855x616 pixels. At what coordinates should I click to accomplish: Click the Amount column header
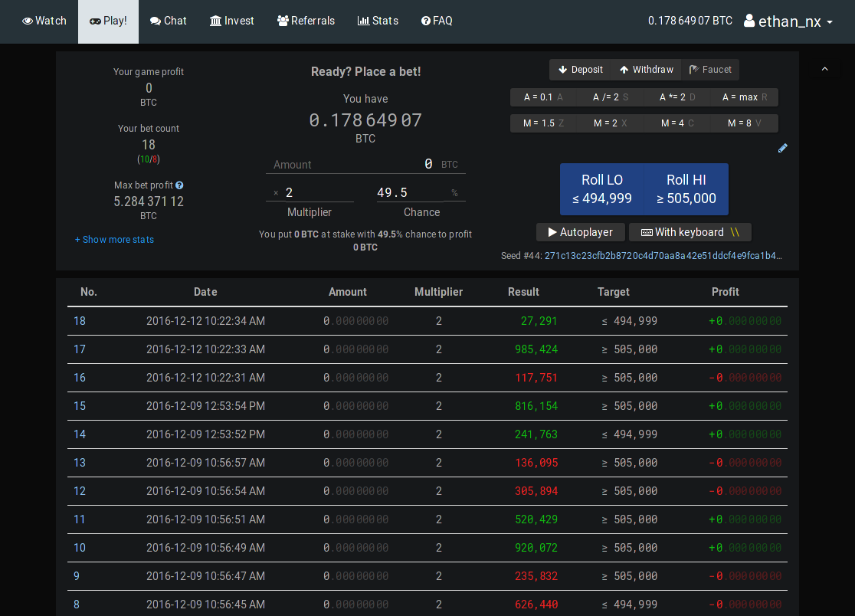347,292
